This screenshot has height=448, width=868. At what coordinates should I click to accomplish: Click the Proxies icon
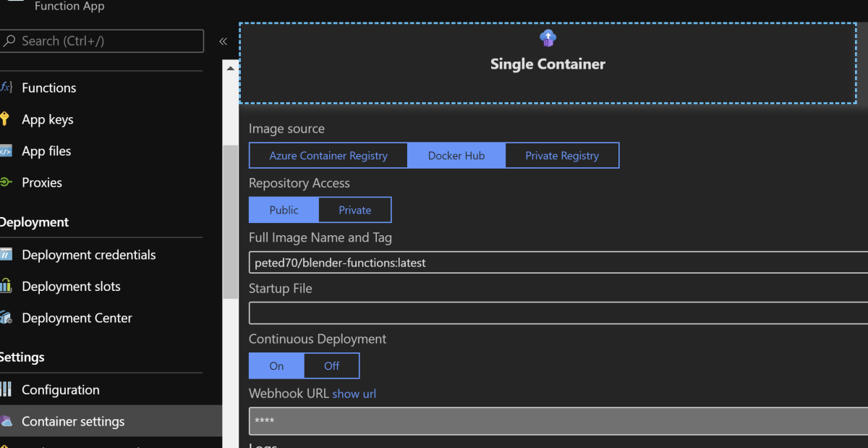point(6,182)
